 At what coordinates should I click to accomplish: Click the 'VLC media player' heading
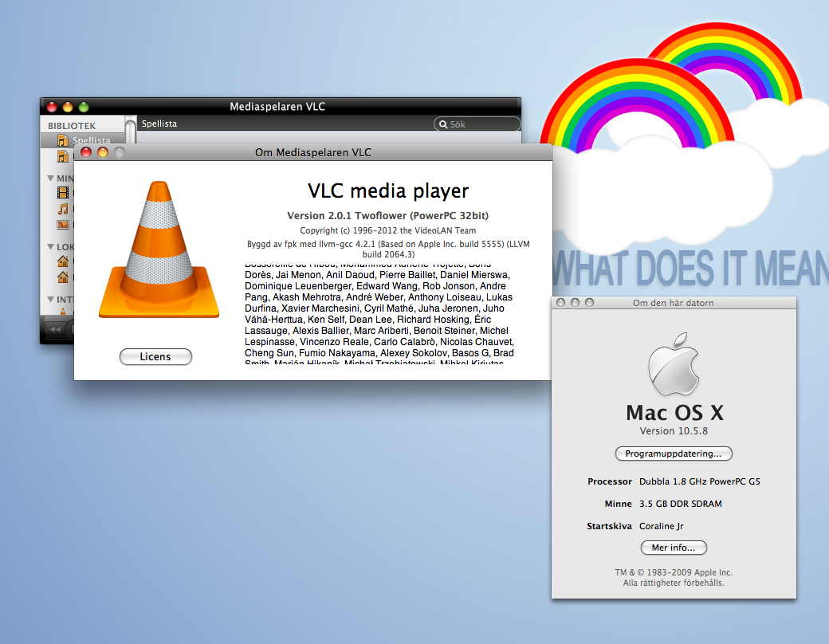click(x=388, y=190)
